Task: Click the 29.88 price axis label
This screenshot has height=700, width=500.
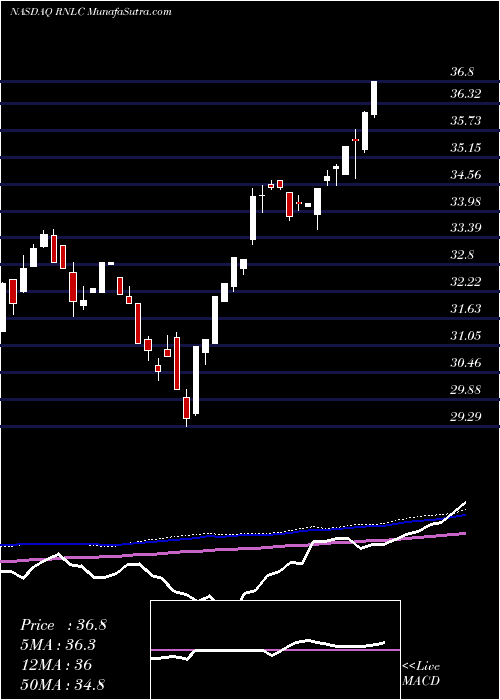Action: coord(466,389)
